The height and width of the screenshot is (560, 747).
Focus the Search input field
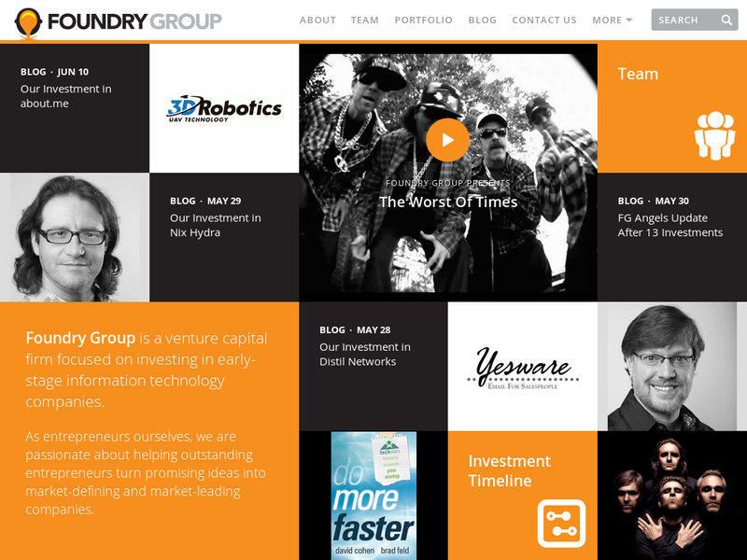[x=686, y=20]
